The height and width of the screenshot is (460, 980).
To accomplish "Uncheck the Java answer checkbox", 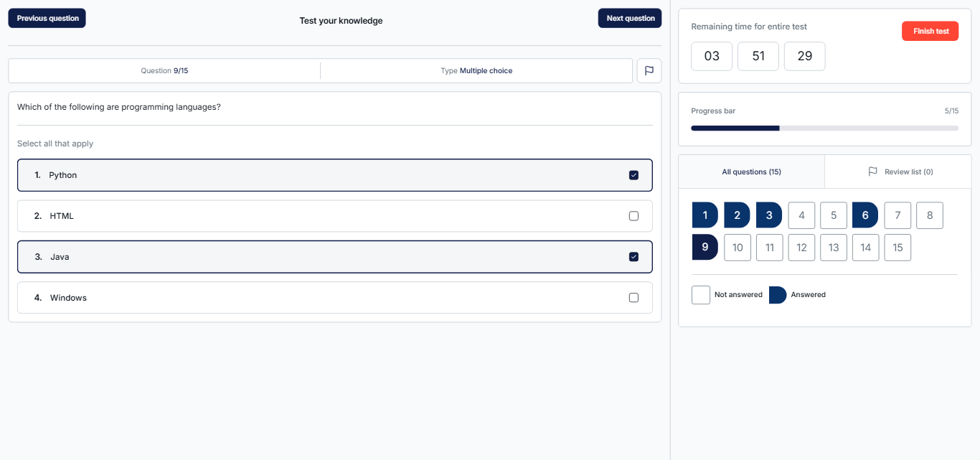I will click(633, 257).
